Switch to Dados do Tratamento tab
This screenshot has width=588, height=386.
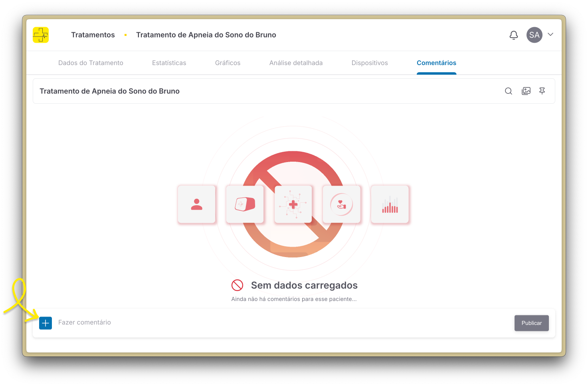pos(91,63)
